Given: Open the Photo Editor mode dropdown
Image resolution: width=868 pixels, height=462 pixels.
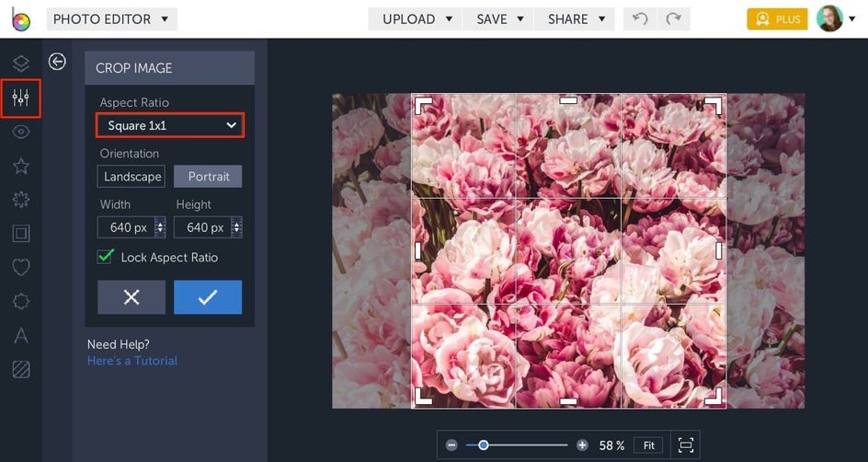Looking at the screenshot, I should click(112, 18).
